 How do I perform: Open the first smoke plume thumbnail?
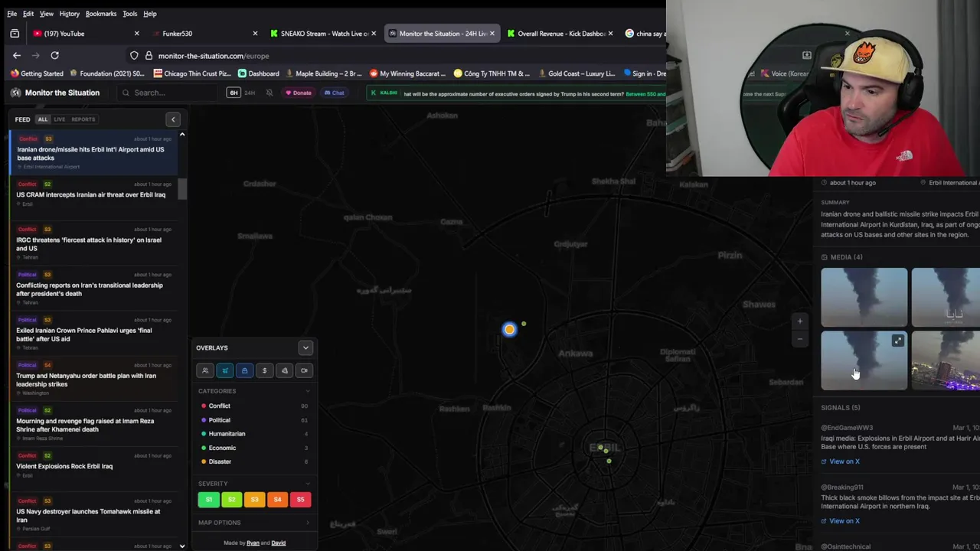864,298
